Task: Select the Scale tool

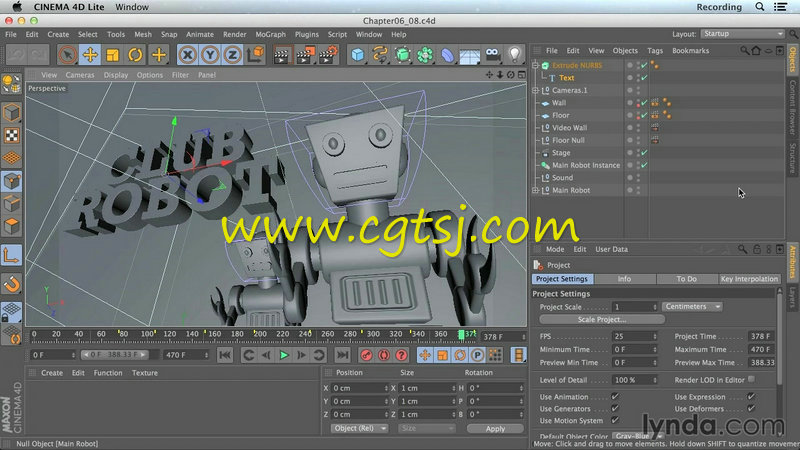Action: [113, 55]
